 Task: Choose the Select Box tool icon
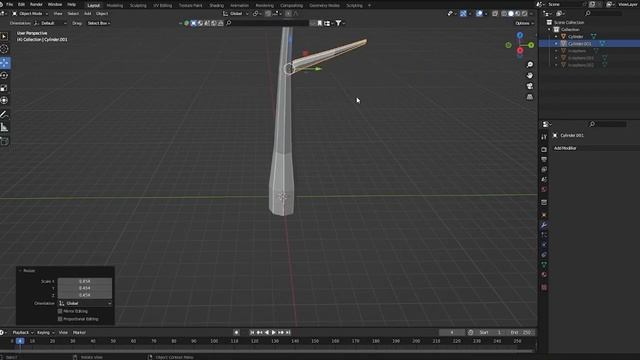pos(4,36)
